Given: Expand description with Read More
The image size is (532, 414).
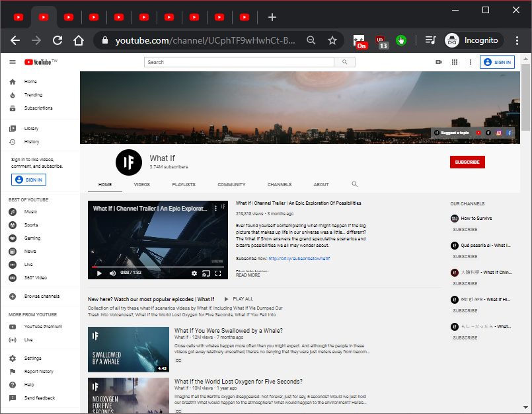Looking at the screenshot, I should (x=248, y=275).
